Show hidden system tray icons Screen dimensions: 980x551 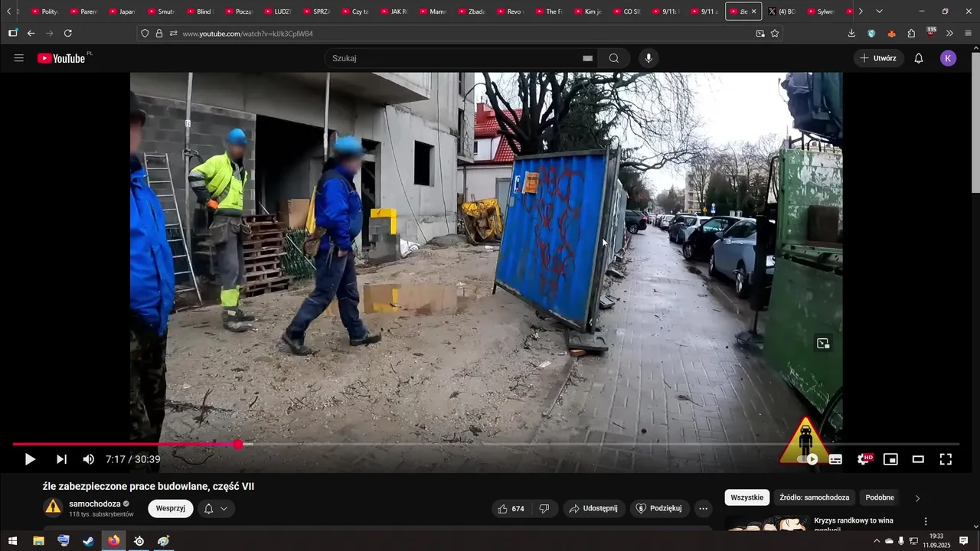(x=877, y=541)
